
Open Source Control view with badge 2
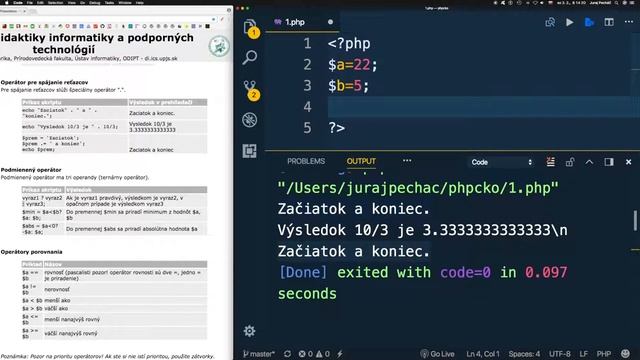point(250,89)
